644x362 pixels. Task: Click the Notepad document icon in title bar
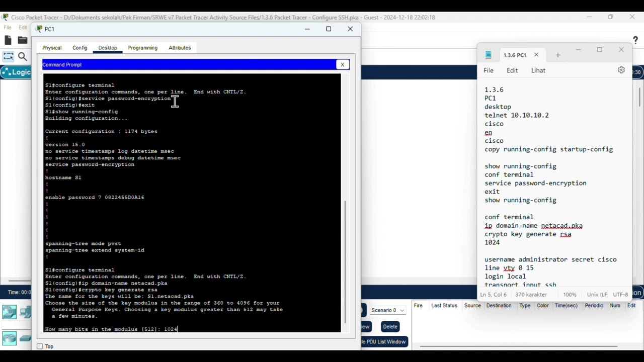click(x=488, y=55)
